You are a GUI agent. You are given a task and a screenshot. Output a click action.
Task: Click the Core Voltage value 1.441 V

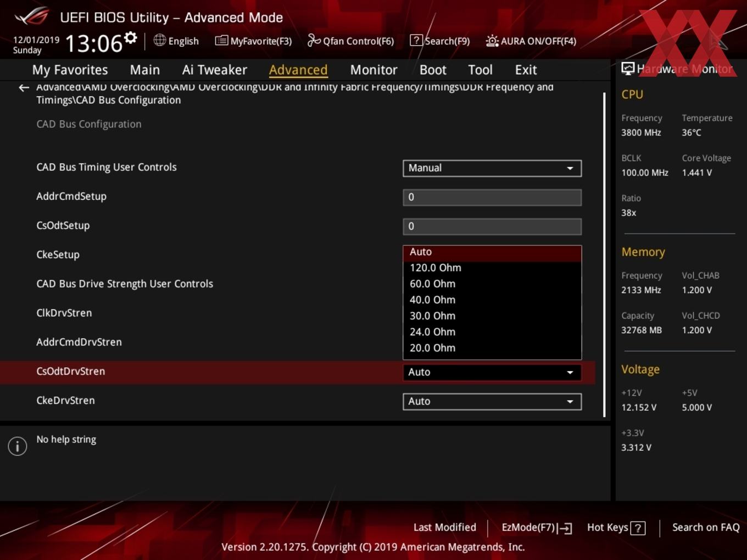click(696, 173)
